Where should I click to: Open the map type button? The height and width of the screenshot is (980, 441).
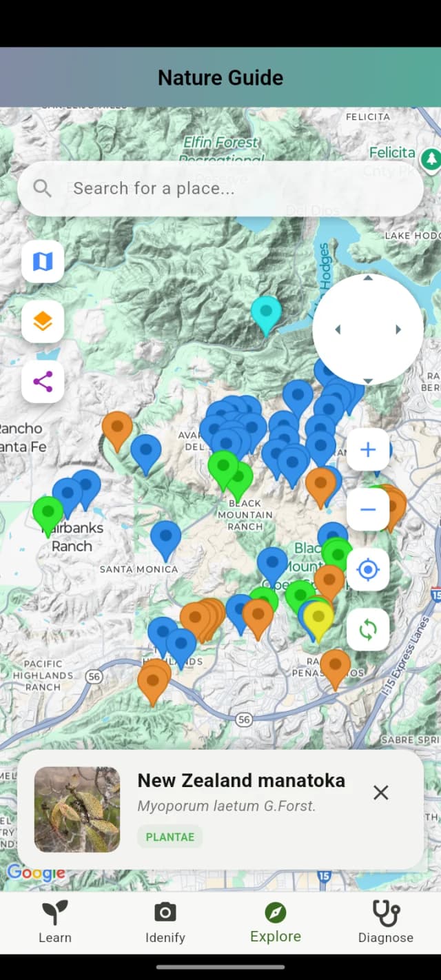[x=43, y=262]
